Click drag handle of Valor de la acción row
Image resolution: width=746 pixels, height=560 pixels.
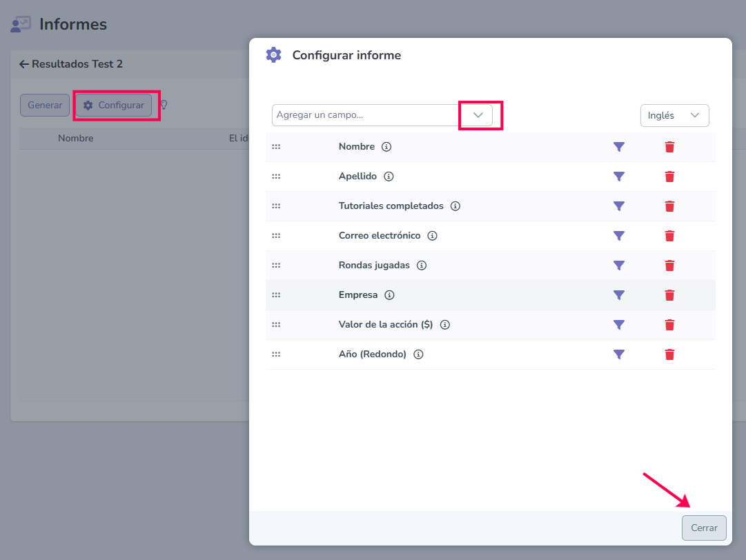(x=276, y=325)
